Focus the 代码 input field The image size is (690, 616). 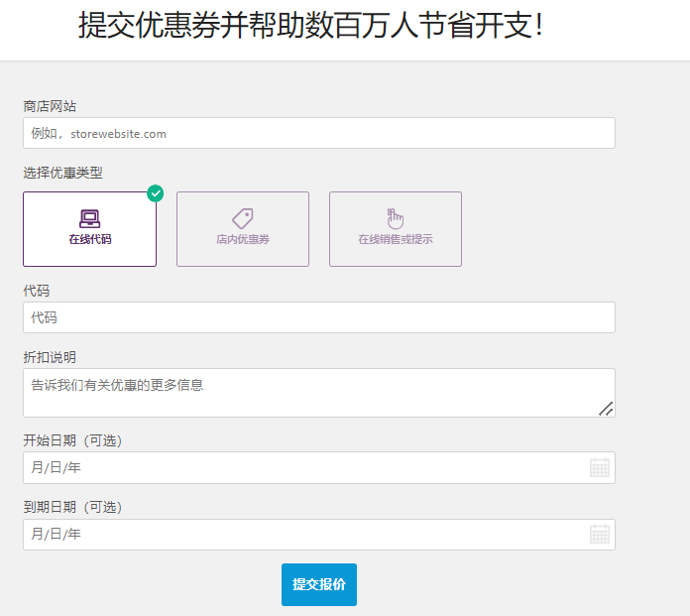(319, 317)
